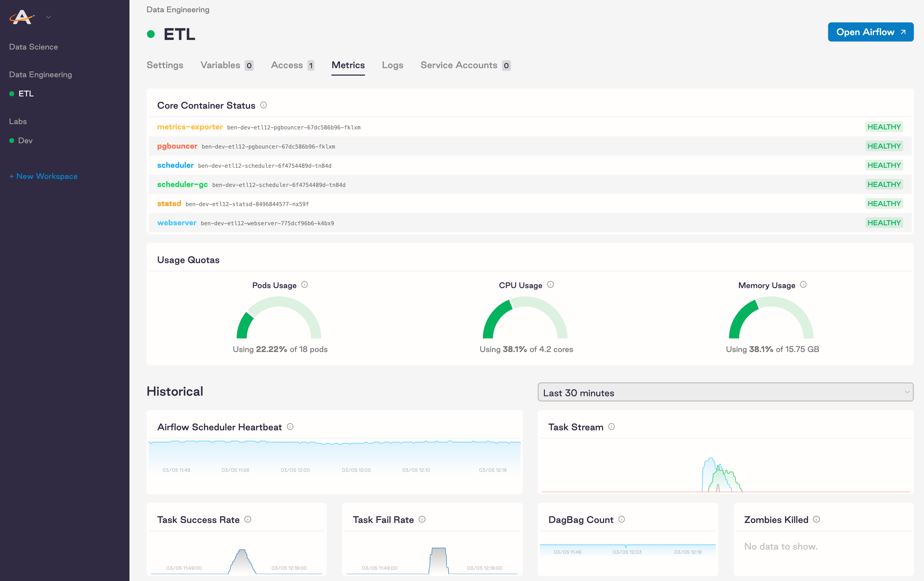Image resolution: width=924 pixels, height=581 pixels.
Task: Click info icon beside Zombies Killed
Action: click(x=816, y=519)
